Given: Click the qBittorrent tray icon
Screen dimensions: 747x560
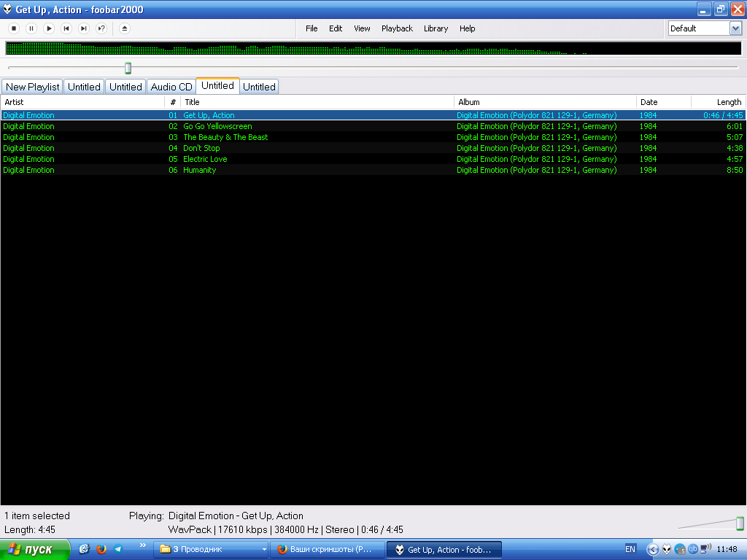Looking at the screenshot, I should (693, 549).
